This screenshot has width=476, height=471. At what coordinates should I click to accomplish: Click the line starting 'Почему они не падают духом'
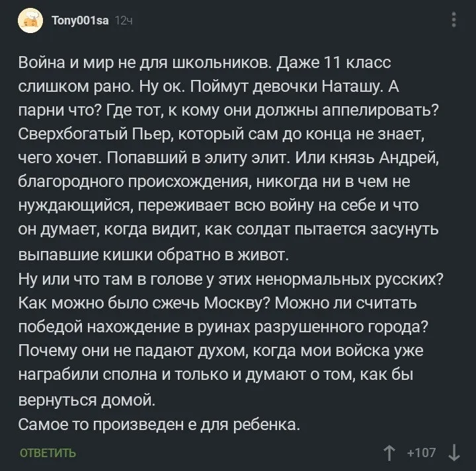(221, 351)
